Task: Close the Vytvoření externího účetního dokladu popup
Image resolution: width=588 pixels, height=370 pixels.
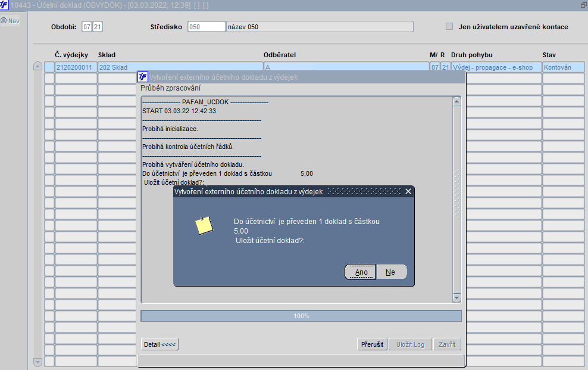Action: (x=408, y=191)
